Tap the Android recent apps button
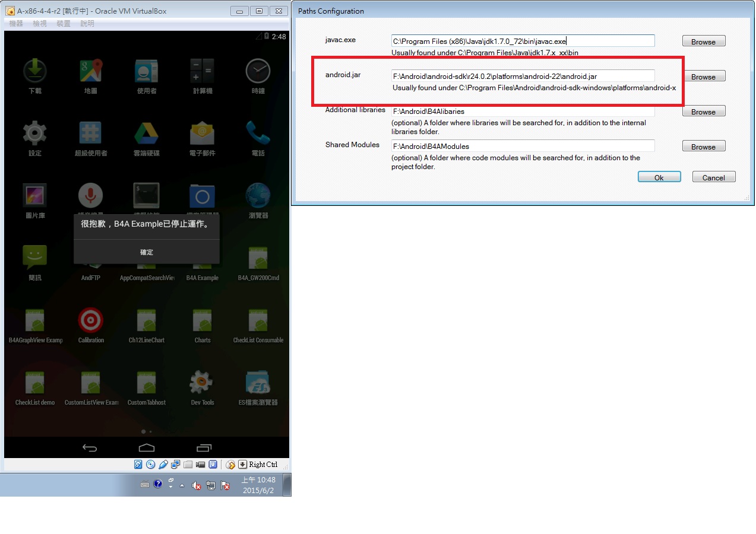This screenshot has height=534, width=756. (203, 448)
